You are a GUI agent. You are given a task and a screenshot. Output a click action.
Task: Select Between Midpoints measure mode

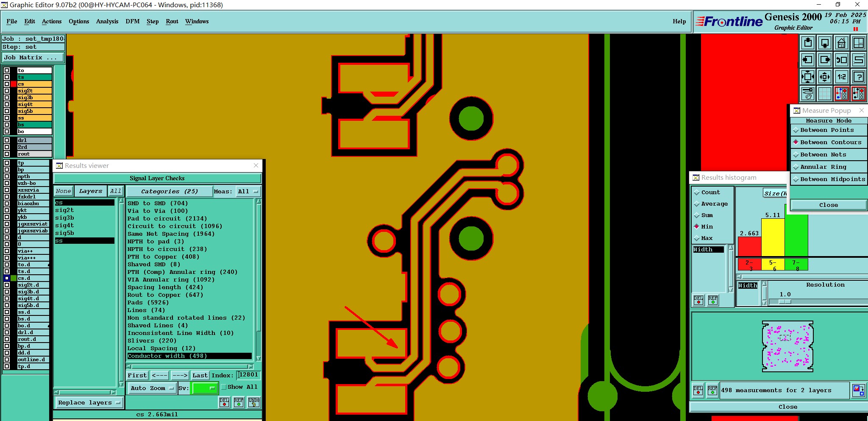coord(829,179)
